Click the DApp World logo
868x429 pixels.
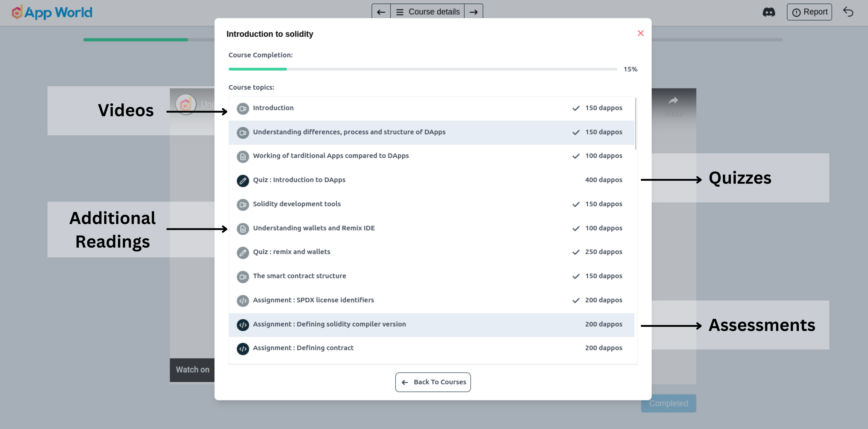[52, 12]
